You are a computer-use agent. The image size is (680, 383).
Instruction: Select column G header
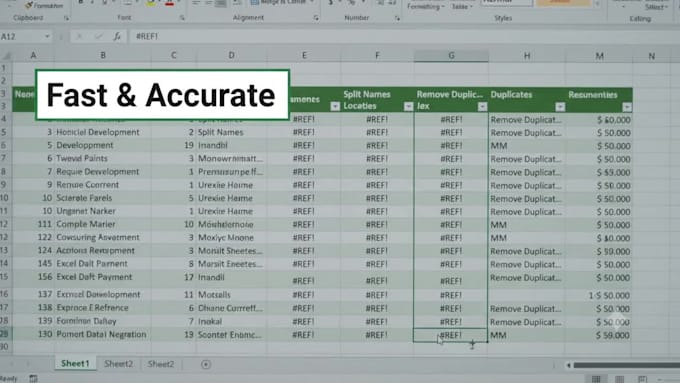pyautogui.click(x=451, y=56)
